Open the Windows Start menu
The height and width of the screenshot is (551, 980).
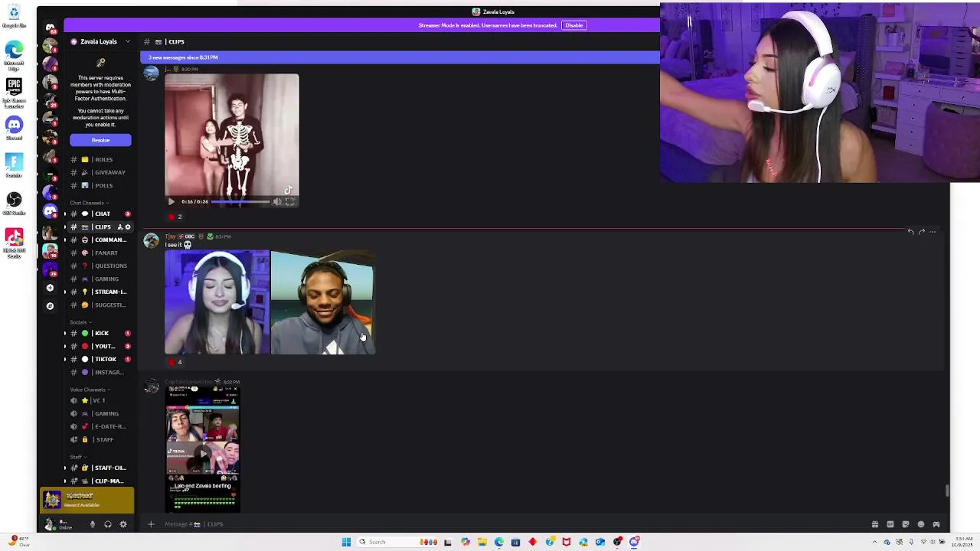pyautogui.click(x=346, y=542)
